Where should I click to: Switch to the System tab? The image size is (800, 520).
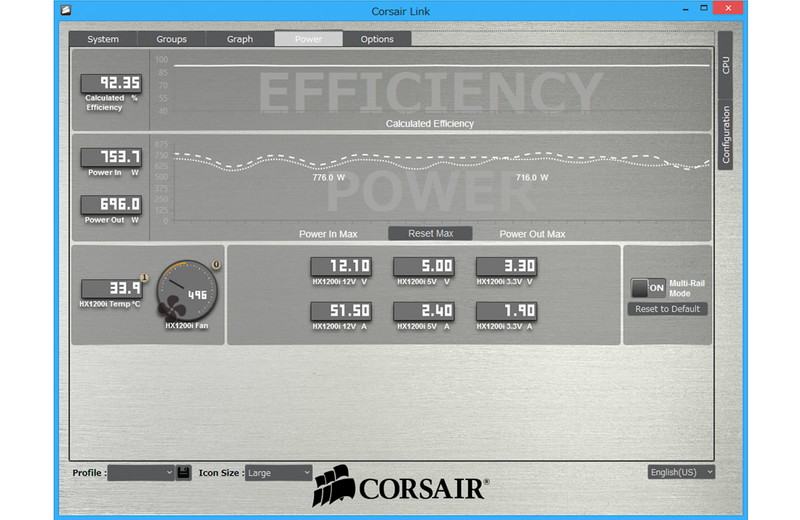coord(103,39)
